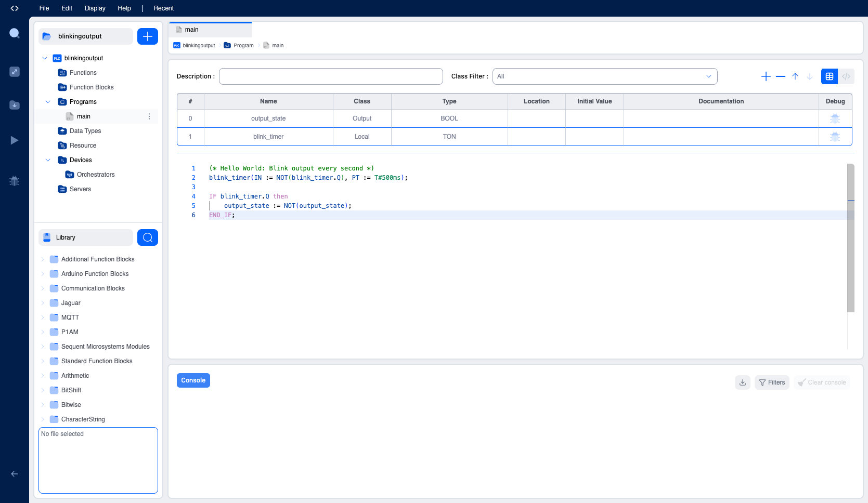The image size is (868, 503).
Task: Select Functions in project tree
Action: (83, 73)
